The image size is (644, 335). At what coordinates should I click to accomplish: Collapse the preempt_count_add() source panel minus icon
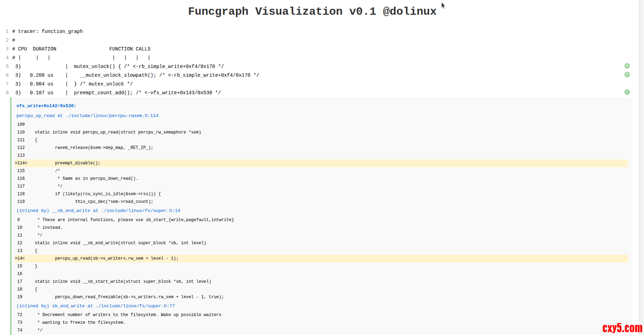tap(627, 92)
